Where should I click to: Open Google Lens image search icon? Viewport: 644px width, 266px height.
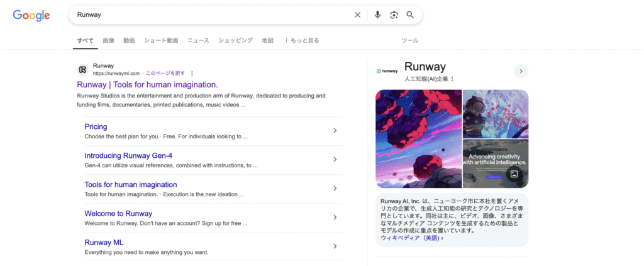click(x=394, y=15)
